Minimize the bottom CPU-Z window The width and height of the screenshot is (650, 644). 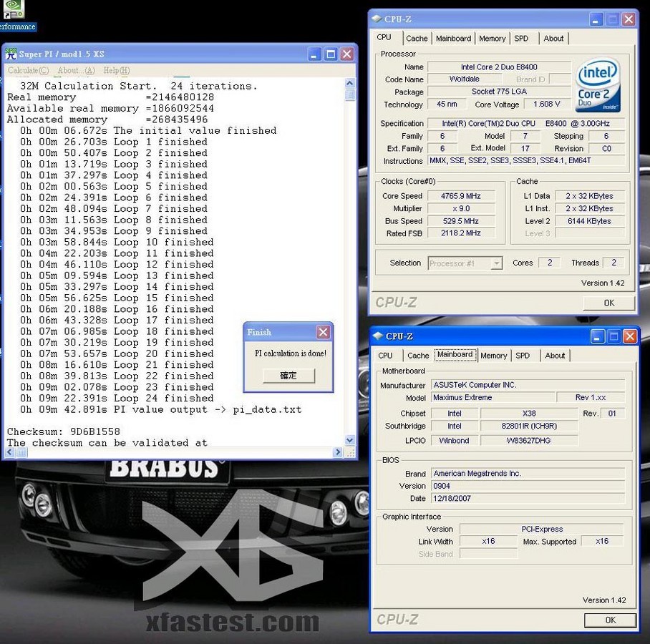597,336
